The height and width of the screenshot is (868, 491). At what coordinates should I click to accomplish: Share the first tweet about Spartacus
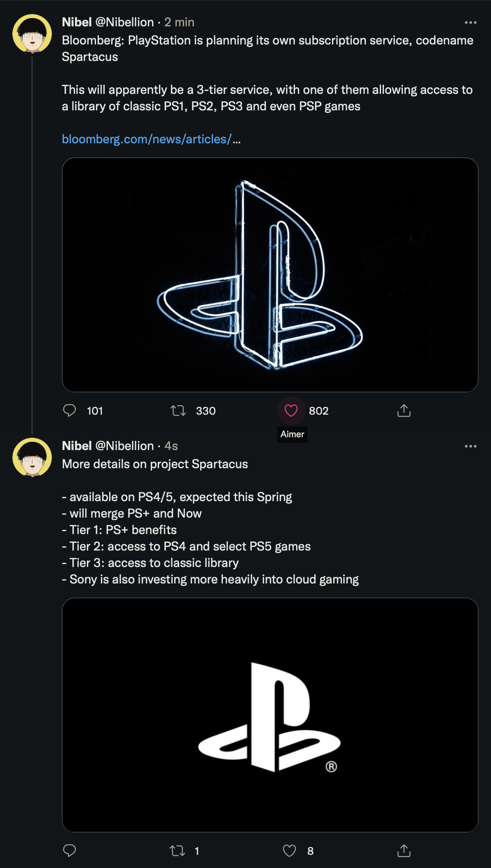(404, 411)
